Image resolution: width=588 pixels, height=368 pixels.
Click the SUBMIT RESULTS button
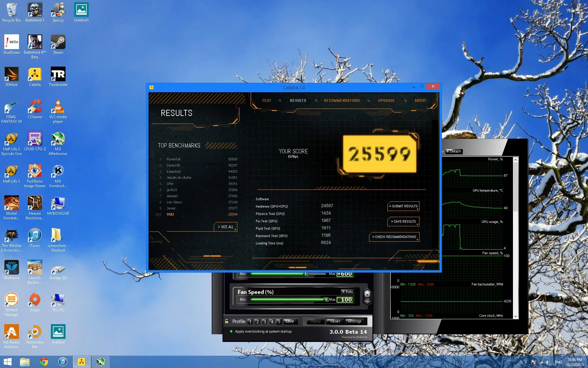pyautogui.click(x=403, y=206)
